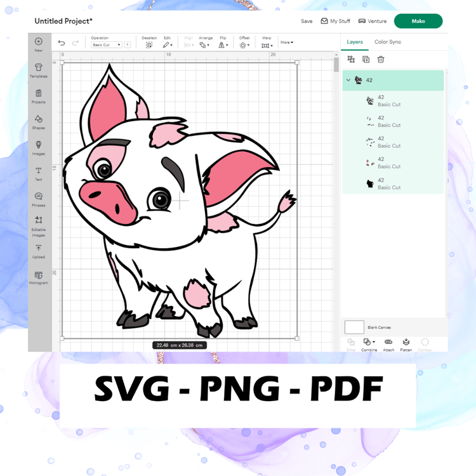Click the Attach icon
The width and height of the screenshot is (476, 476).
click(388, 342)
